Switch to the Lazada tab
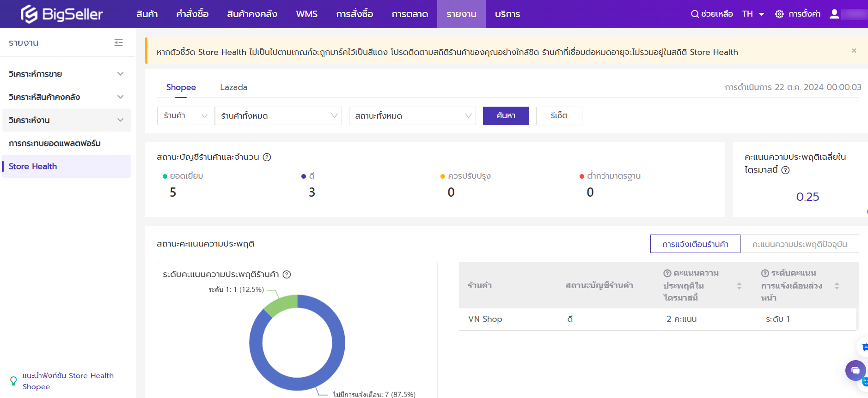The height and width of the screenshot is (398, 868). pos(233,87)
